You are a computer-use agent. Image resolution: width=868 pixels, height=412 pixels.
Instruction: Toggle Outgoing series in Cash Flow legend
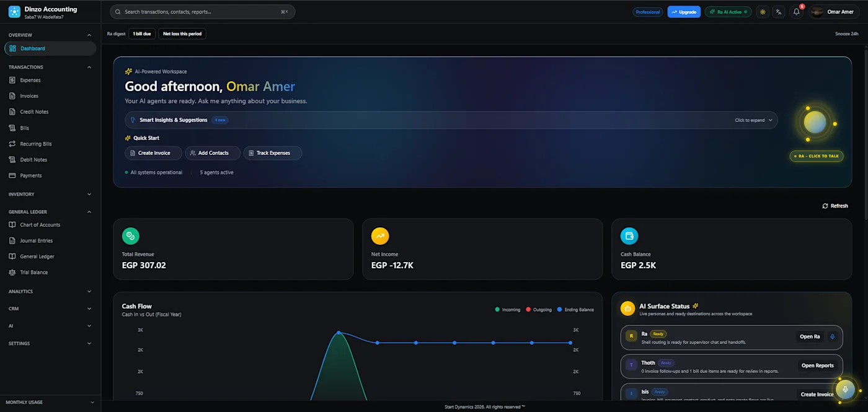tap(539, 310)
